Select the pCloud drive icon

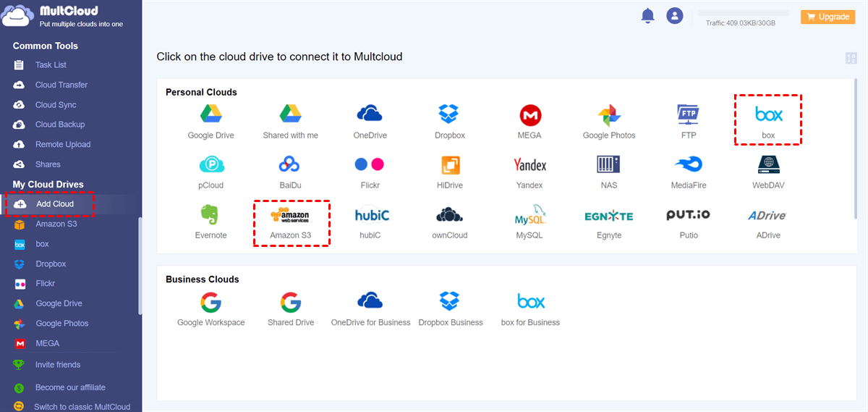tap(210, 164)
